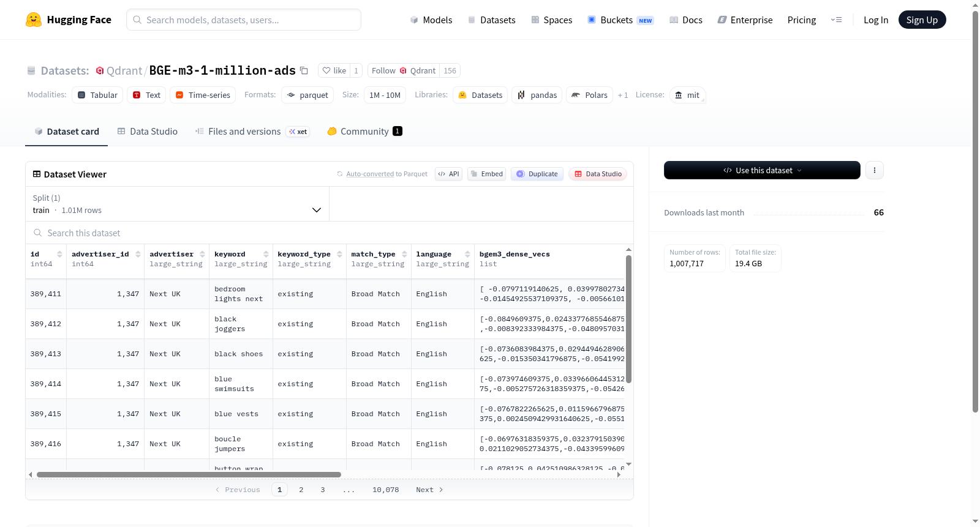Click the heart like icon
This screenshot has height=527, width=980.
[326, 70]
